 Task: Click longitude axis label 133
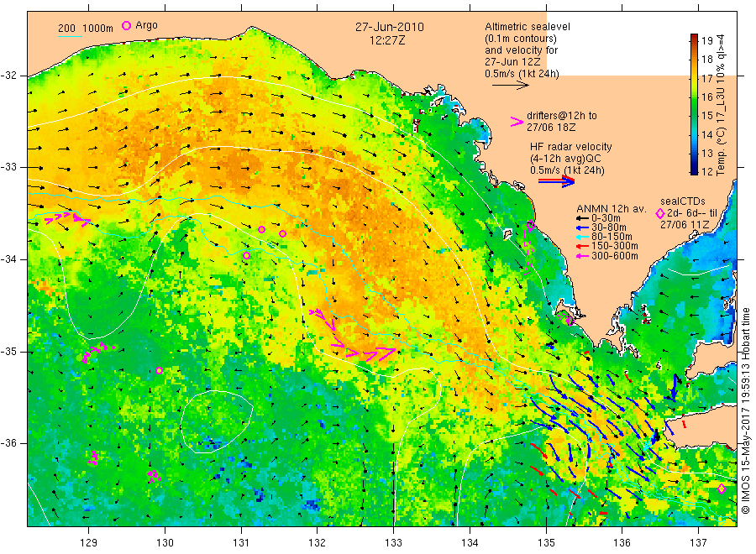393,542
